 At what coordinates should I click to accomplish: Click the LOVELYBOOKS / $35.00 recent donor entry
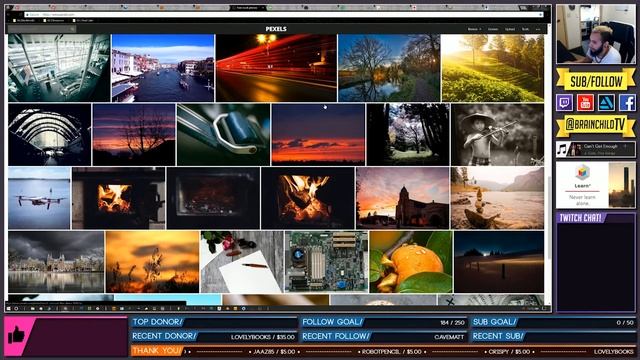[x=263, y=337]
